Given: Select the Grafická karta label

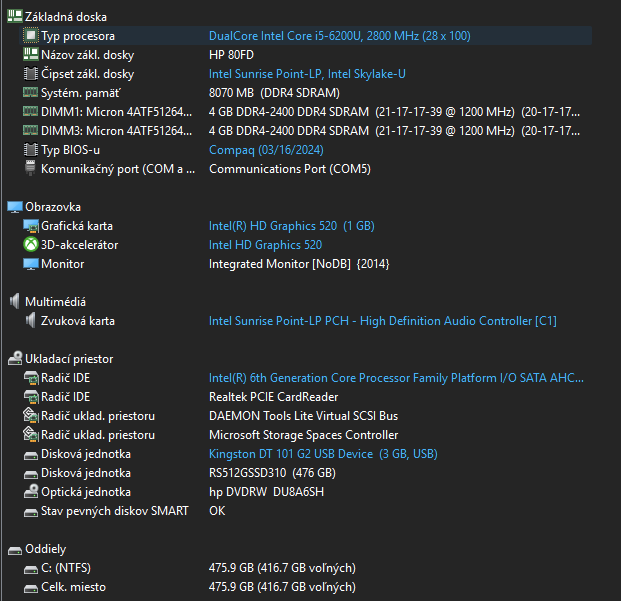Looking at the screenshot, I should (x=77, y=226).
